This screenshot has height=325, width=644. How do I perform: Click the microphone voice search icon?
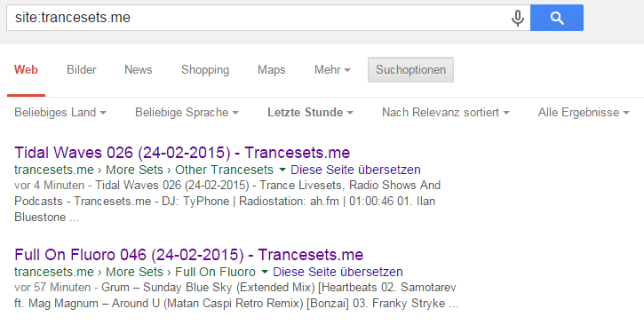coord(518,18)
